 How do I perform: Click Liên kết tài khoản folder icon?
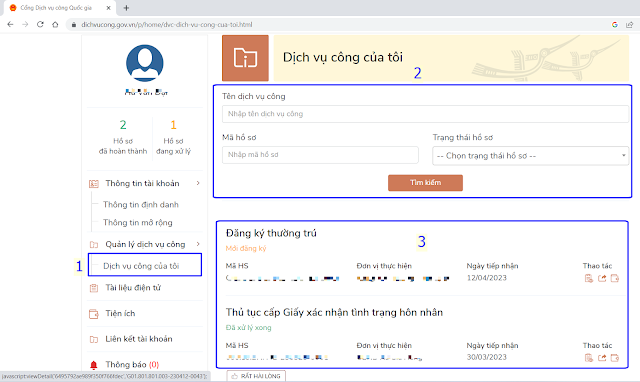click(94, 339)
